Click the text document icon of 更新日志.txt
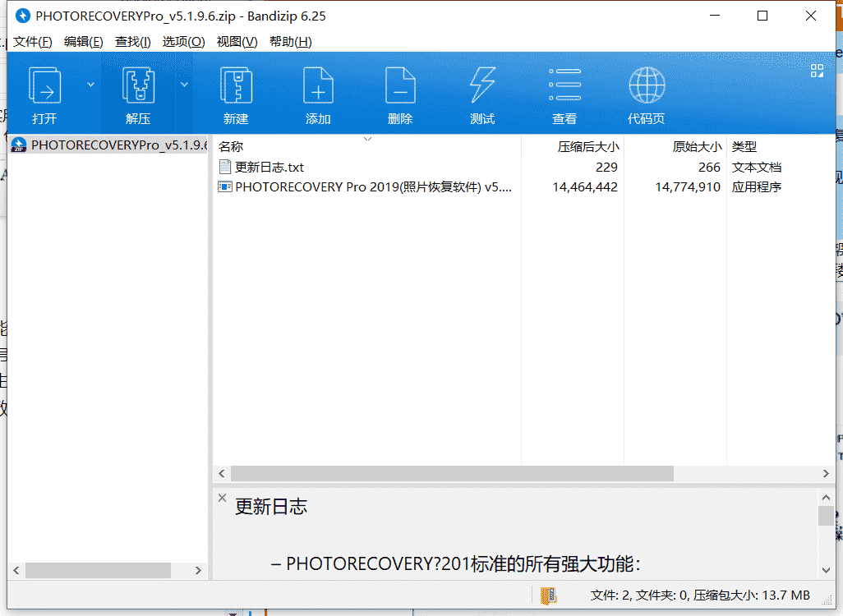 click(x=225, y=168)
